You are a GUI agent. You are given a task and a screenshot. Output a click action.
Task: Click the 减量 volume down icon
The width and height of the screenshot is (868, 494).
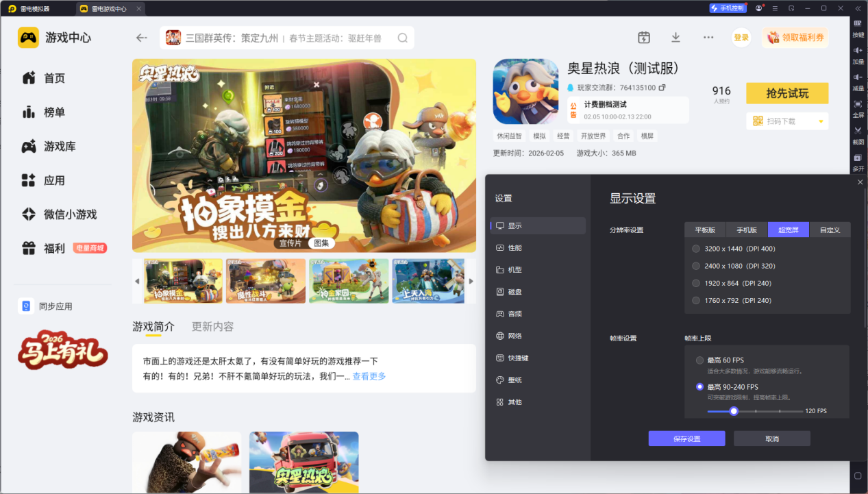tap(858, 77)
